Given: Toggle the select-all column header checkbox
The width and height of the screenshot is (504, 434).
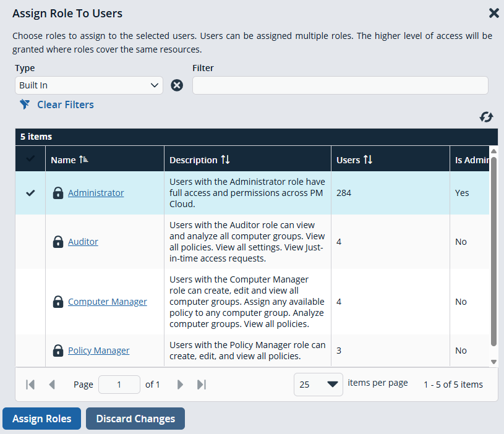Looking at the screenshot, I should point(30,159).
